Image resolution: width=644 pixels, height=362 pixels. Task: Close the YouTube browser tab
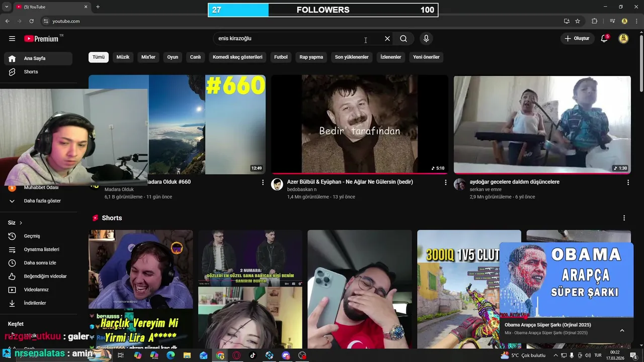pos(86,7)
